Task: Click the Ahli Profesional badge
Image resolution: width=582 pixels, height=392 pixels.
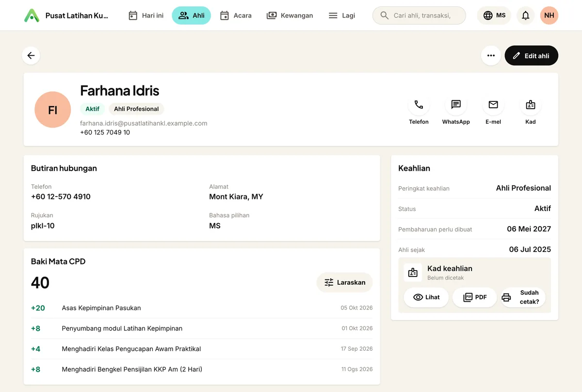Action: (136, 109)
